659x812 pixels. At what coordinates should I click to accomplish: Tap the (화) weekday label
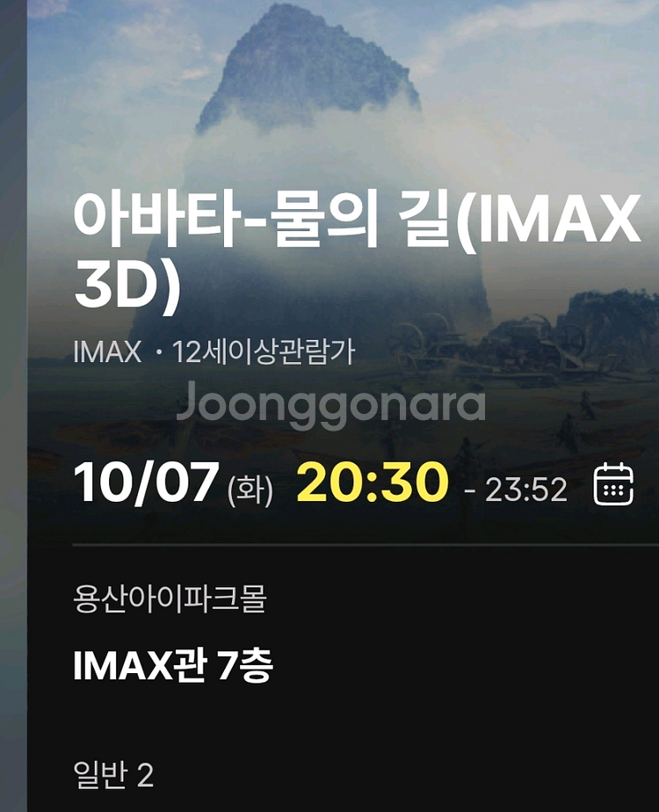[x=250, y=489]
